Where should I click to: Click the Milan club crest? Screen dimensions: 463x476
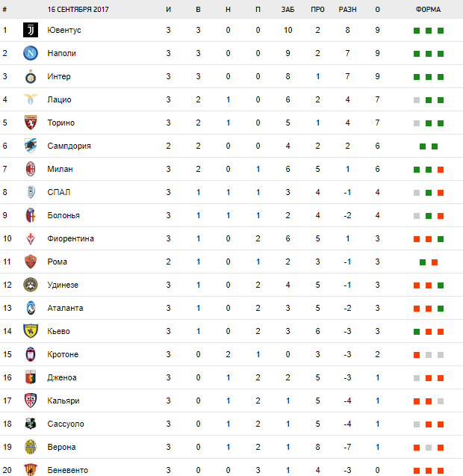point(31,169)
